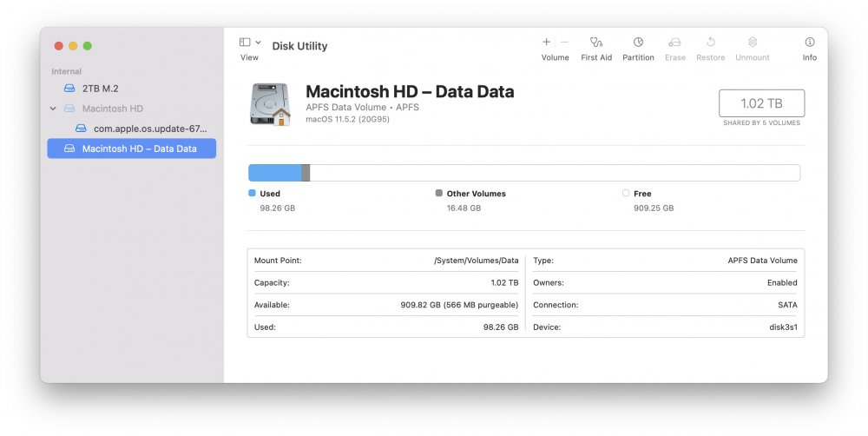Click the yellow minimize window button
Screen dimensions: 868x436
pyautogui.click(x=73, y=46)
